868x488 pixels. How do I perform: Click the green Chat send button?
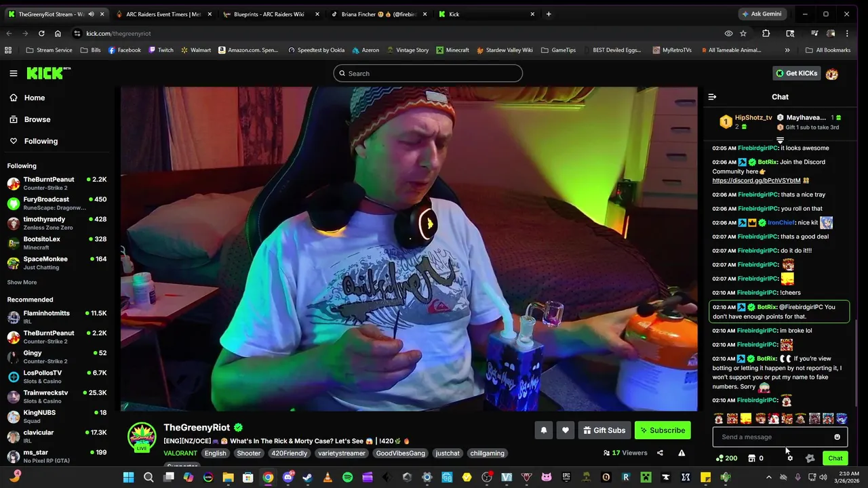(835, 458)
